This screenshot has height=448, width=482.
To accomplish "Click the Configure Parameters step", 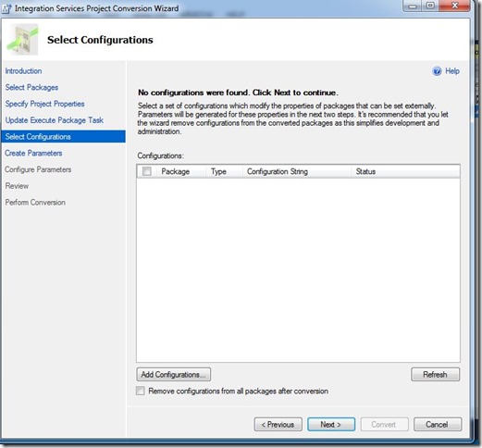I will [38, 169].
